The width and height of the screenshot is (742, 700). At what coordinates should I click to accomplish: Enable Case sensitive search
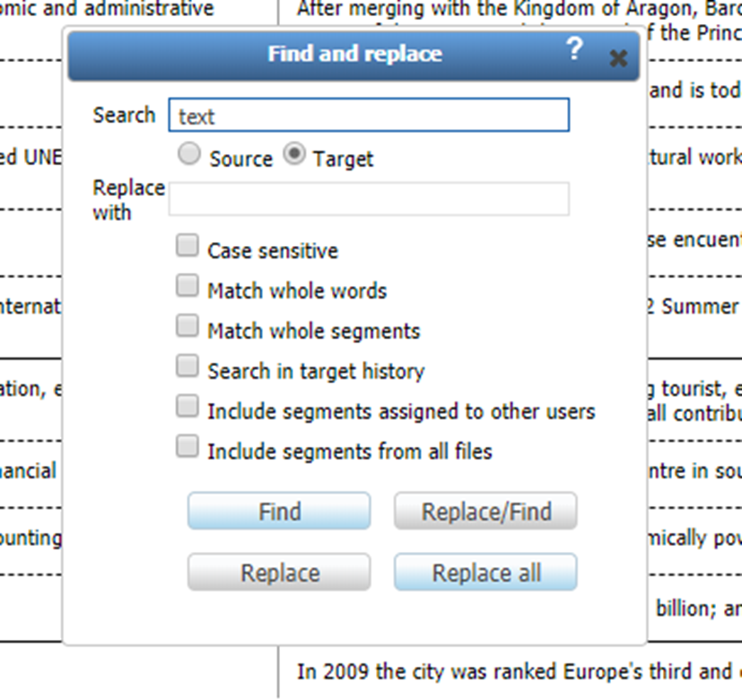188,244
